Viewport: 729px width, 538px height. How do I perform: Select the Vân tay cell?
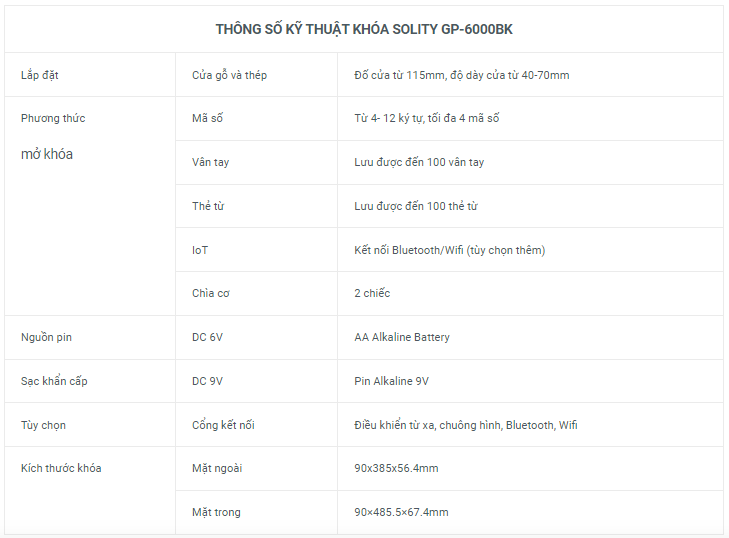coord(210,162)
